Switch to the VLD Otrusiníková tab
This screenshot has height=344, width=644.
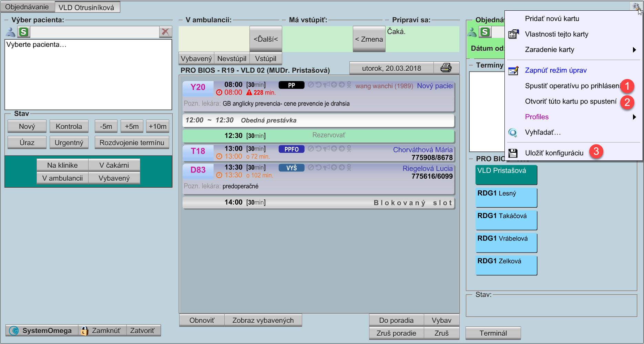[x=87, y=6]
